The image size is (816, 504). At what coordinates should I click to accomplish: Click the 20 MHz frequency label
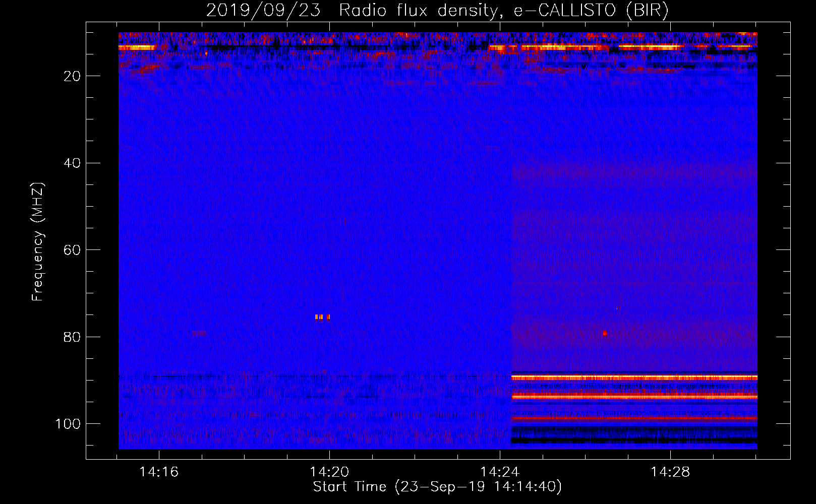pyautogui.click(x=73, y=76)
